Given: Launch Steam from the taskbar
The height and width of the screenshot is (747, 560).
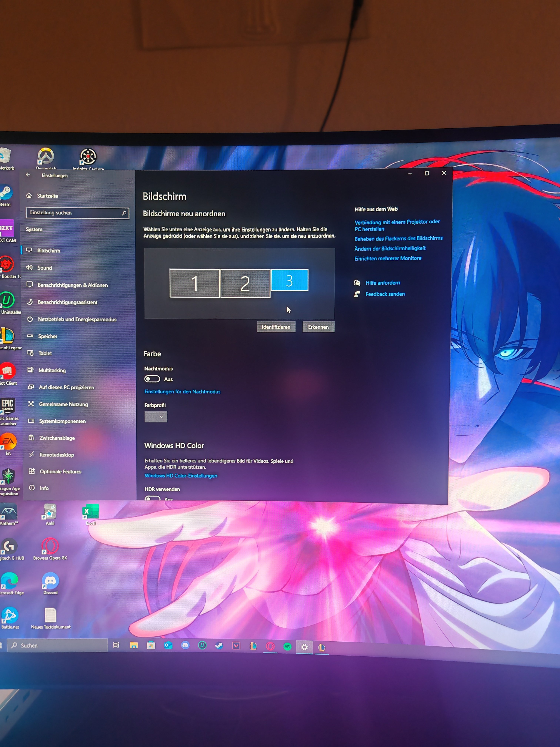Looking at the screenshot, I should (x=219, y=646).
